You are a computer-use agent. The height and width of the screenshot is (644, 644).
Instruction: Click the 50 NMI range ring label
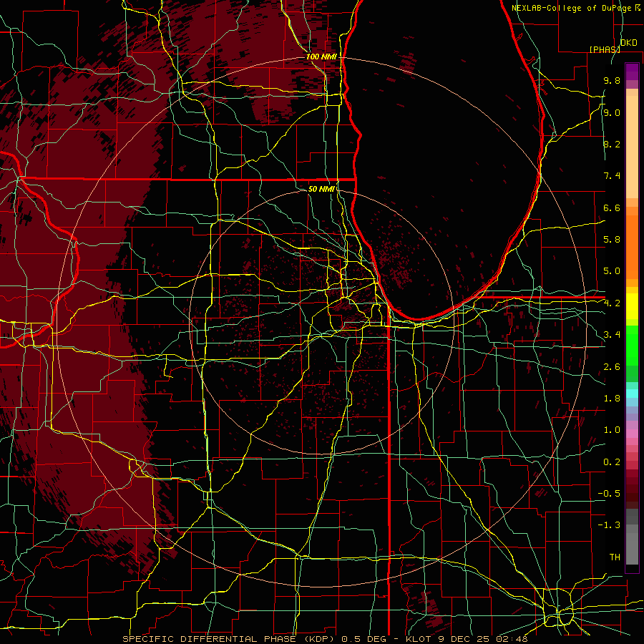click(x=321, y=189)
